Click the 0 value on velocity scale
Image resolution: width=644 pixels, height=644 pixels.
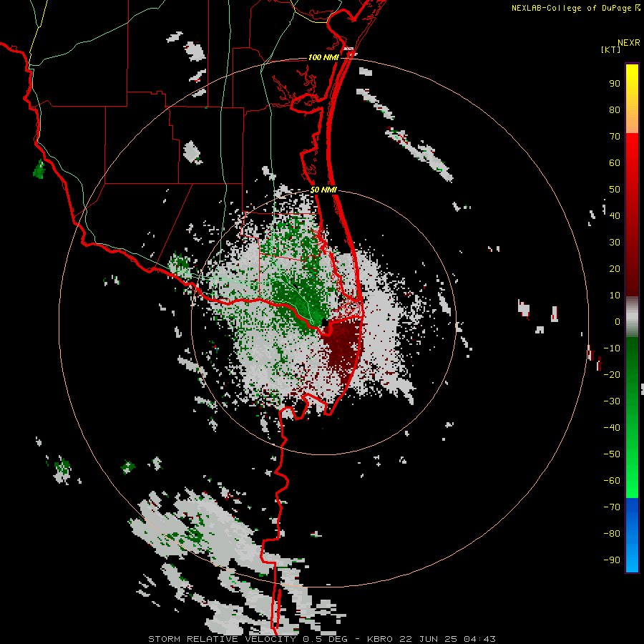coord(618,321)
